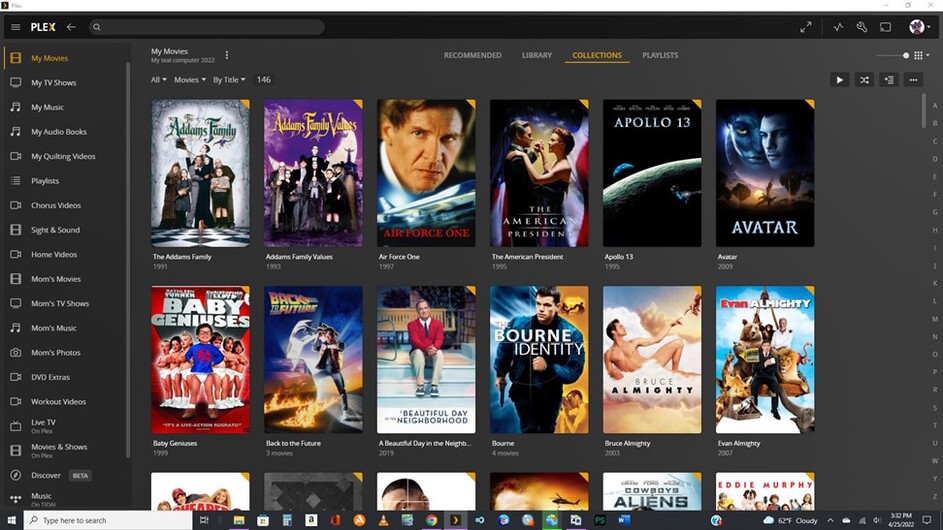943x530 pixels.
Task: Click the Home Videos icon
Action: pos(16,254)
